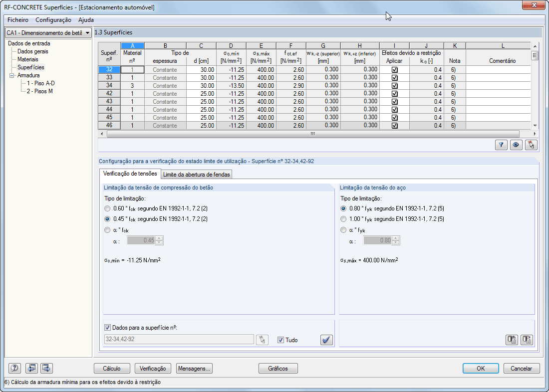
Task: Select 0.80 * fyk steel limitation radio
Action: 343,208
